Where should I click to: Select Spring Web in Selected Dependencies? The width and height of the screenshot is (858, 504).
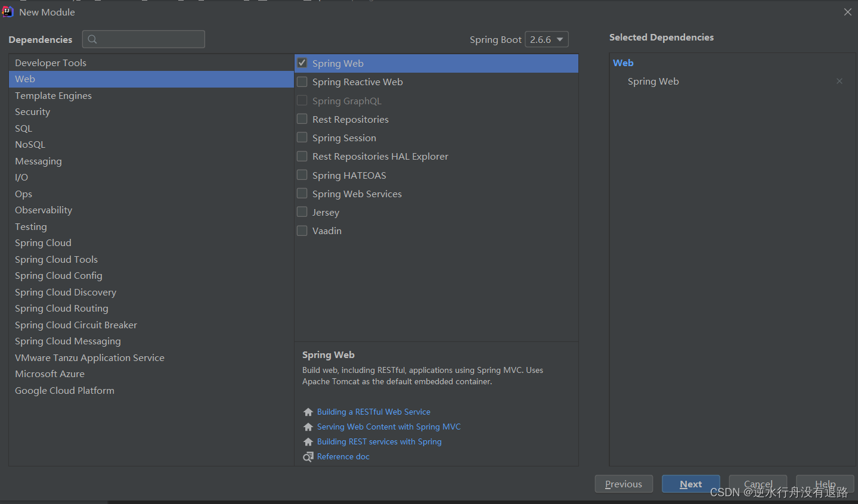[653, 81]
